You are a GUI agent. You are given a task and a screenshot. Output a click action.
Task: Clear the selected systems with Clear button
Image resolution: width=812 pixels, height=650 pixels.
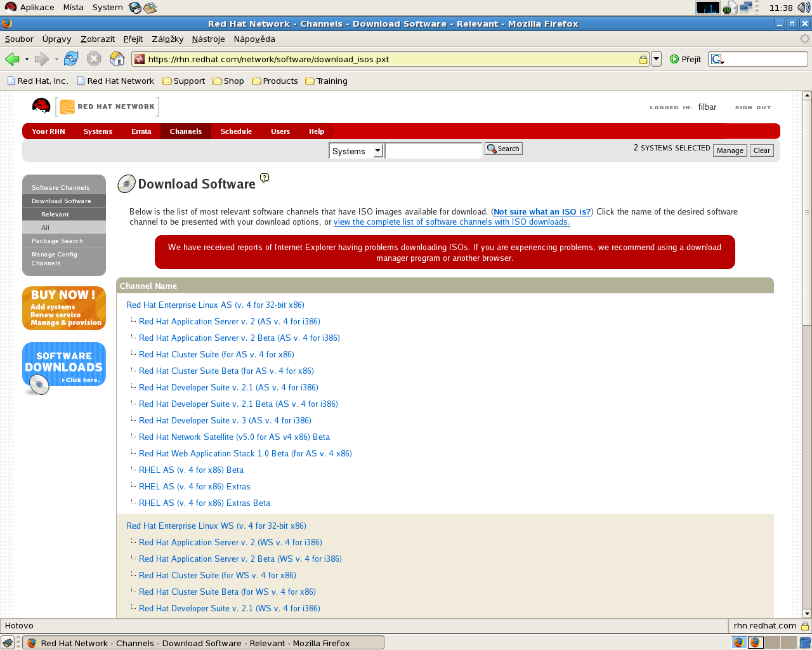coord(762,150)
